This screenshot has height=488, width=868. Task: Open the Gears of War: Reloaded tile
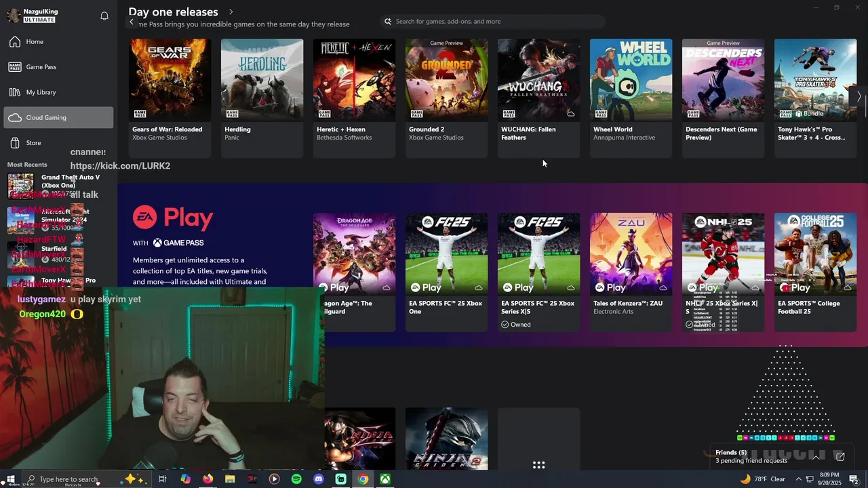pos(170,98)
